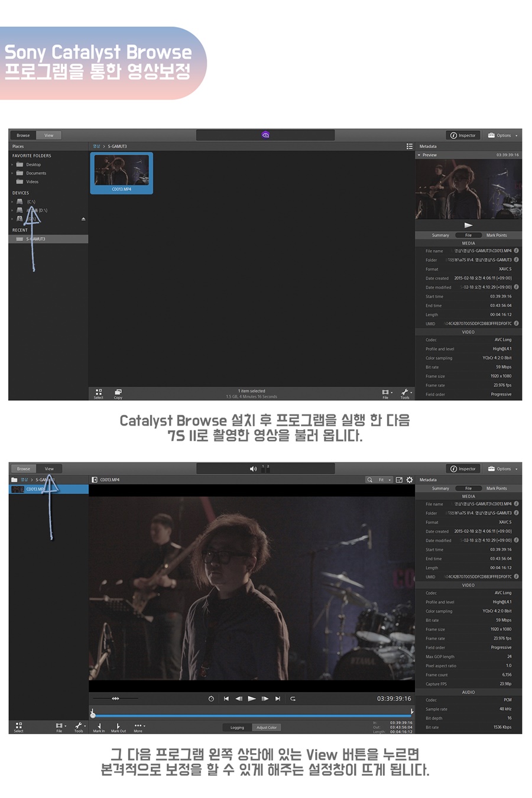Screen dimensions: 532x798
Task: Click the blue timeline scrub bar
Action: click(x=252, y=715)
